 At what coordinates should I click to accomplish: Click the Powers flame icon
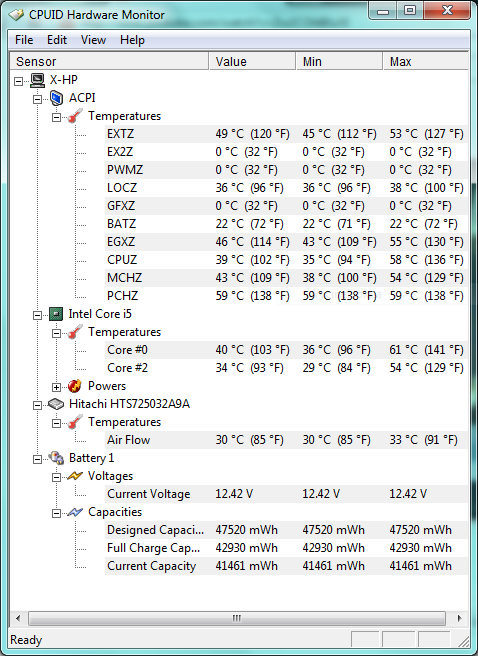coord(74,386)
